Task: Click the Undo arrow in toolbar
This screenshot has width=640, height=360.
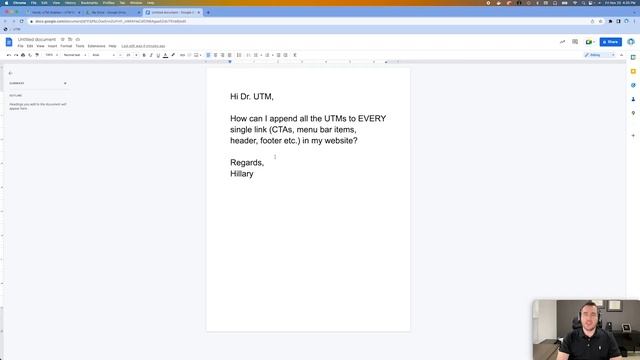Action: 9,55
